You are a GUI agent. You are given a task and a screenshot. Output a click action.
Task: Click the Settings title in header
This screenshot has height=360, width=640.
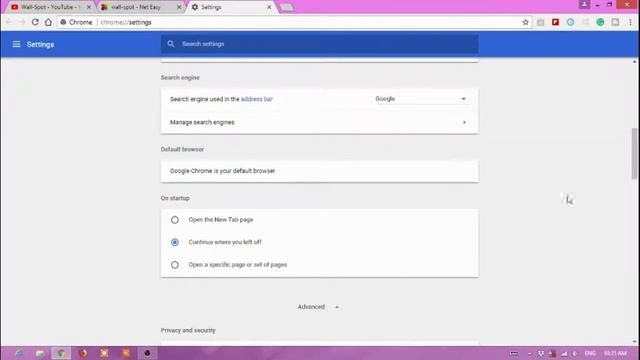pos(40,44)
